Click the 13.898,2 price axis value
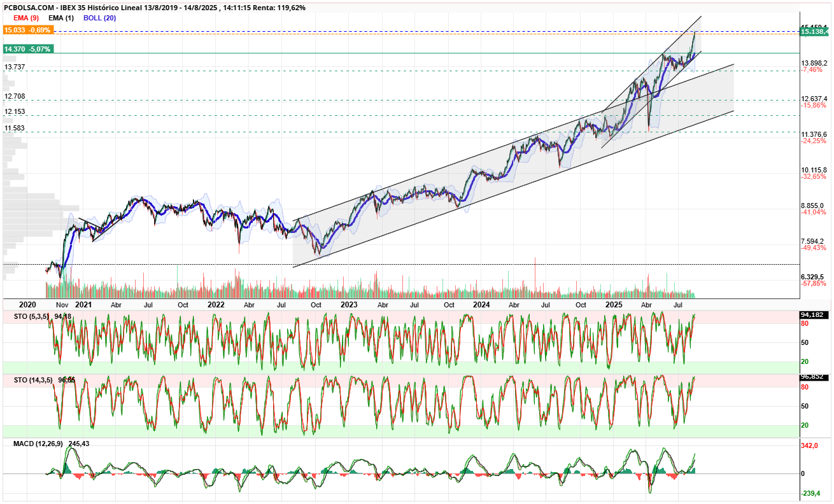 pyautogui.click(x=815, y=63)
